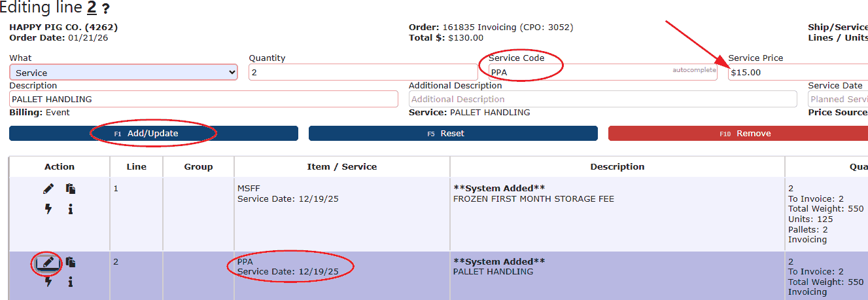Click the Service Price field showing $15.00
Viewport: 868px width, 300px height.
point(797,73)
